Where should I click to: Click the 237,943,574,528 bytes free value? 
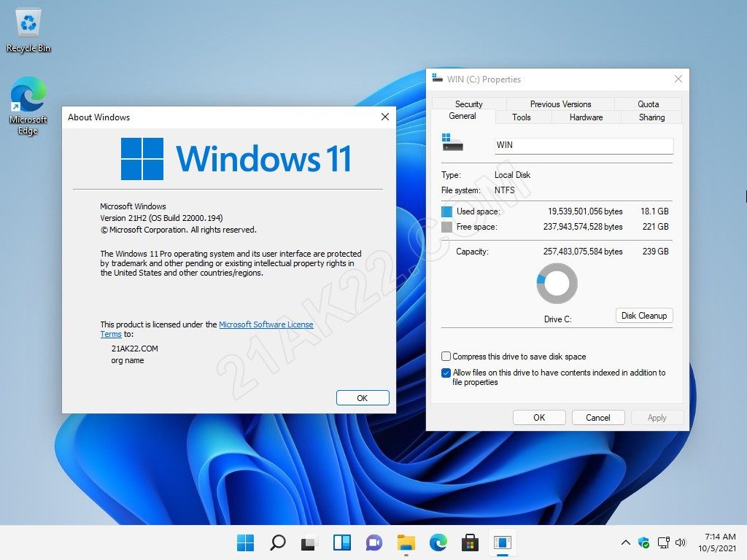click(583, 227)
